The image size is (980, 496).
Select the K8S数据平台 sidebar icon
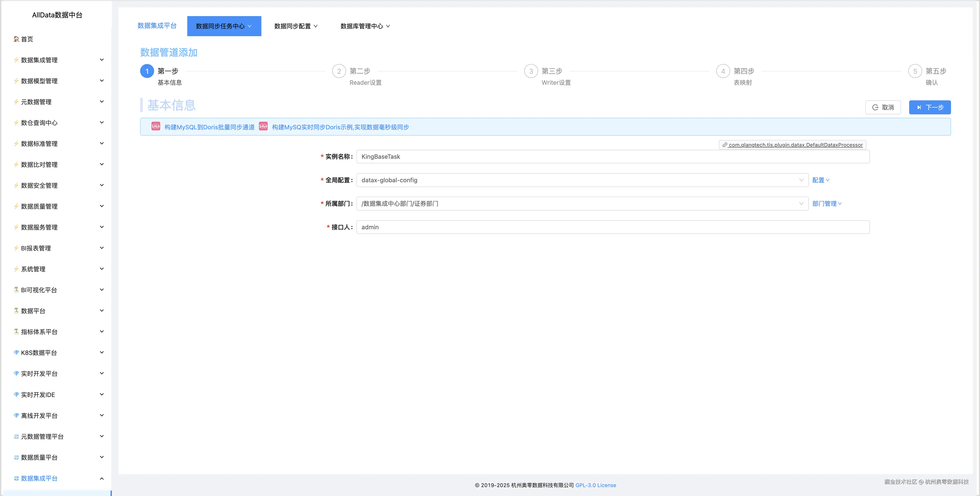coord(16,352)
